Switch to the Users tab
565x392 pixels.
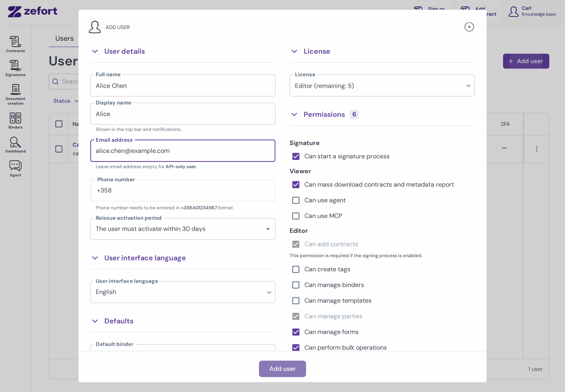click(64, 39)
